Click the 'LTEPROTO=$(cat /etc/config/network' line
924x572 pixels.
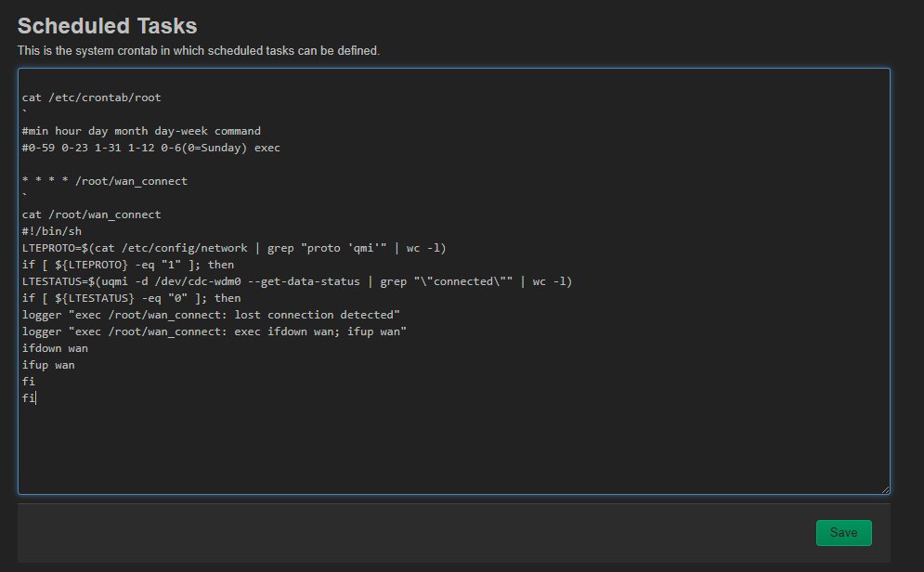[234, 248]
